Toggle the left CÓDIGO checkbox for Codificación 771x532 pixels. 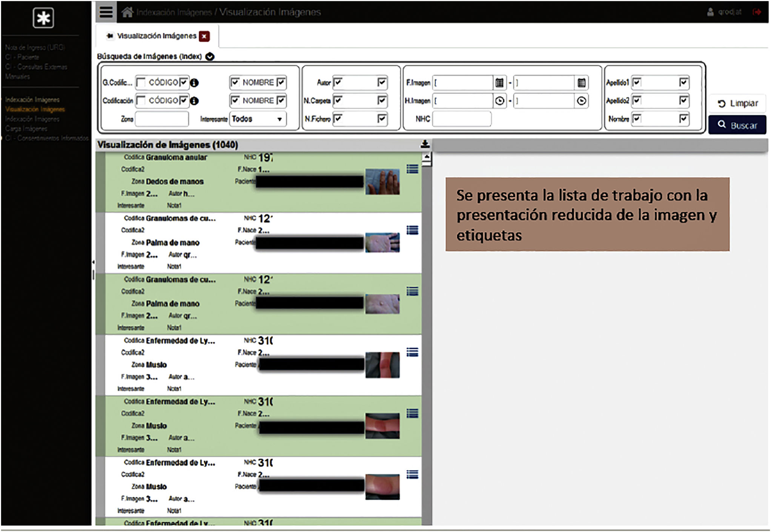[141, 101]
